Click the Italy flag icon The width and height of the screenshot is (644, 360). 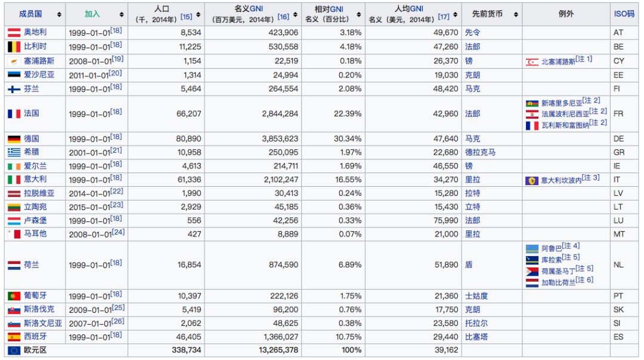pyautogui.click(x=14, y=180)
